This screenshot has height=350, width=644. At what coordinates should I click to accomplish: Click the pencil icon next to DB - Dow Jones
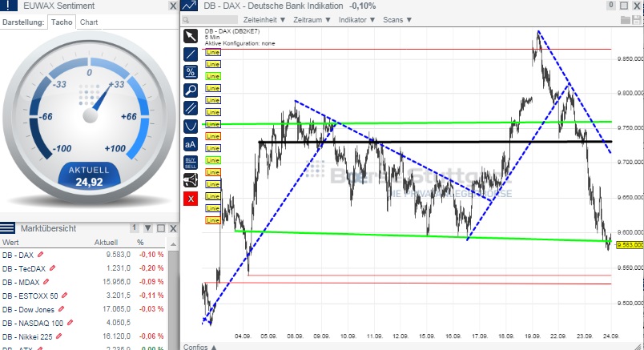tap(61, 309)
